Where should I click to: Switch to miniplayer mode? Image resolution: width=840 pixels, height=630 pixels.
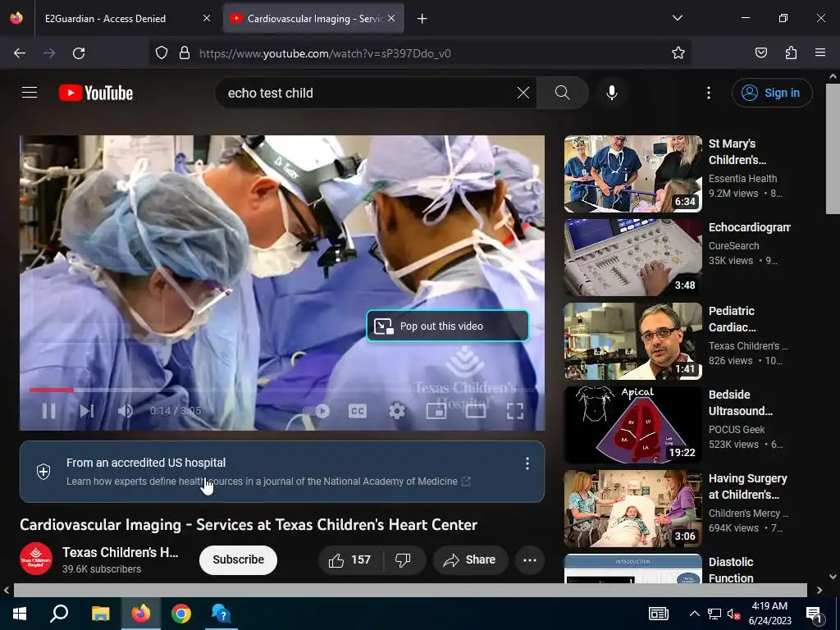[436, 411]
